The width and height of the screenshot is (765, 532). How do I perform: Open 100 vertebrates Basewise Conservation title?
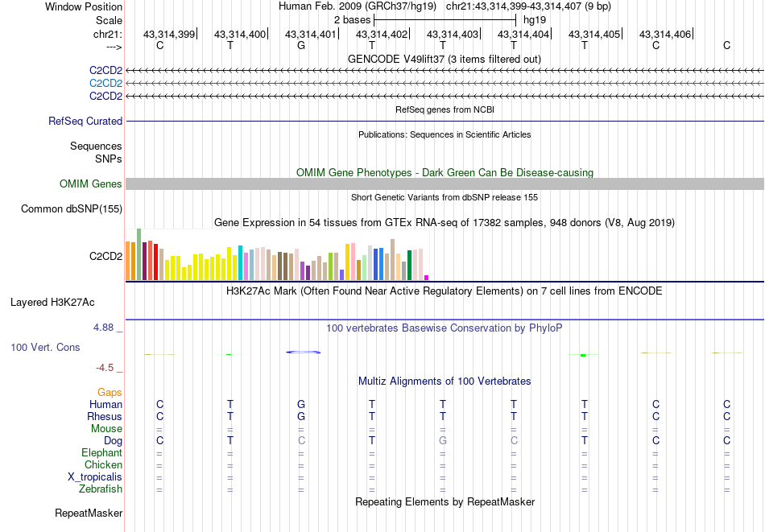(x=445, y=328)
